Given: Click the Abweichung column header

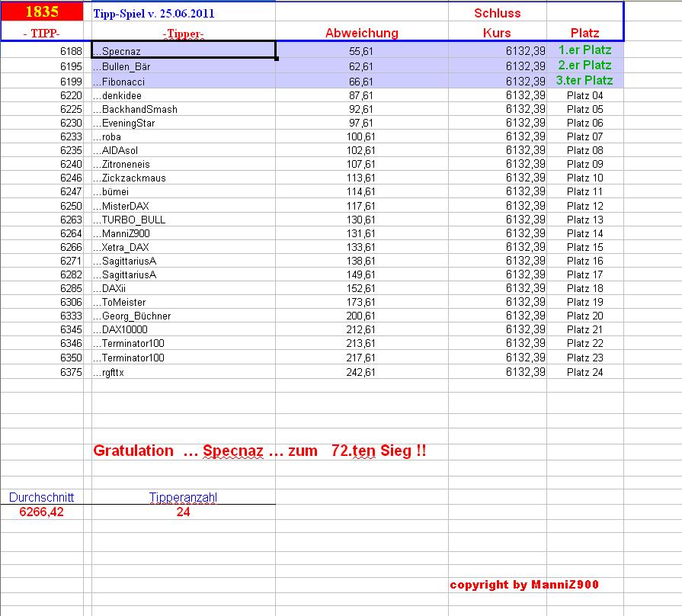Looking at the screenshot, I should [362, 33].
